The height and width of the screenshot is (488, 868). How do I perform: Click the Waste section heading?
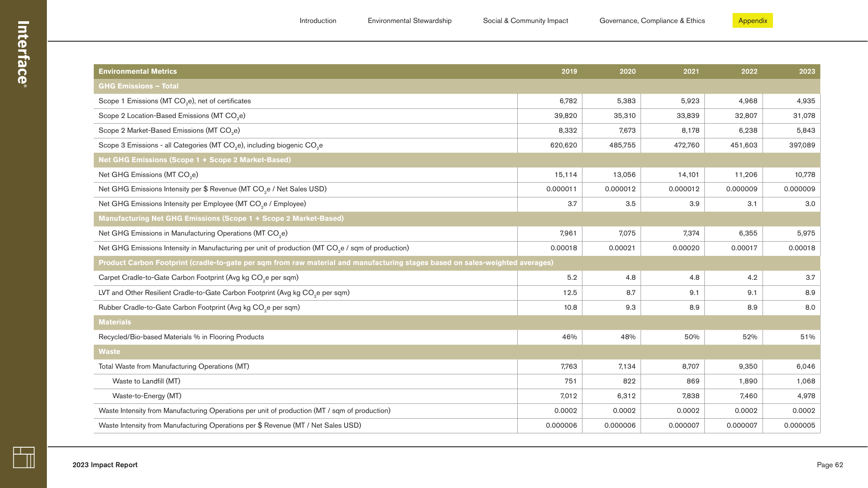point(109,352)
